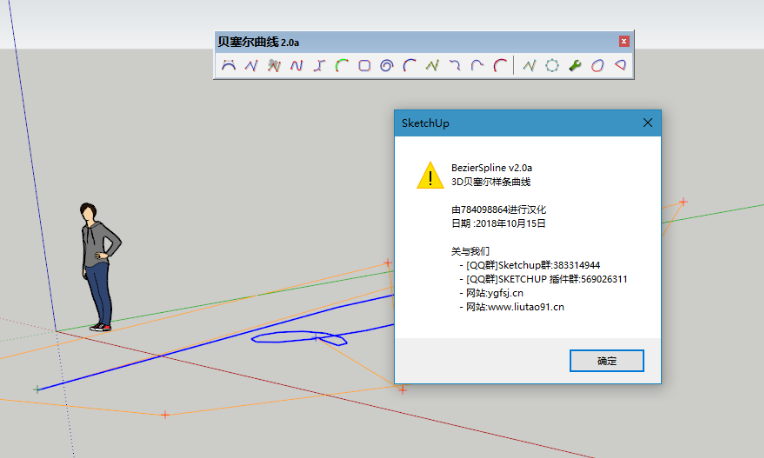Select the standing human scale figure in the scene
Viewport: 764px width, 458px height.
(x=99, y=267)
